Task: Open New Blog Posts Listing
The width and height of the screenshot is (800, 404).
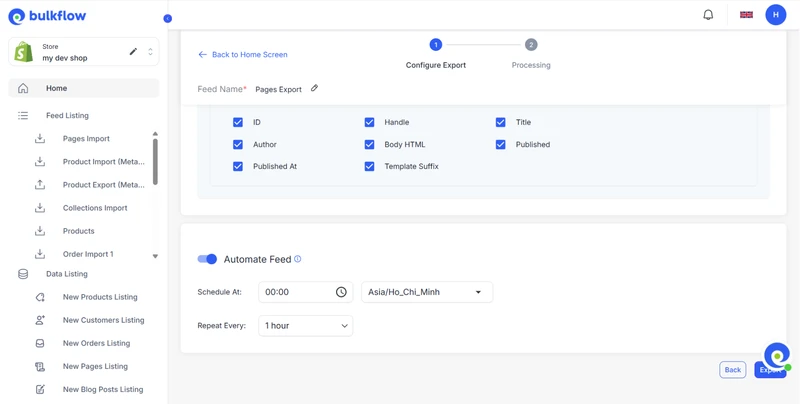Action: [103, 390]
